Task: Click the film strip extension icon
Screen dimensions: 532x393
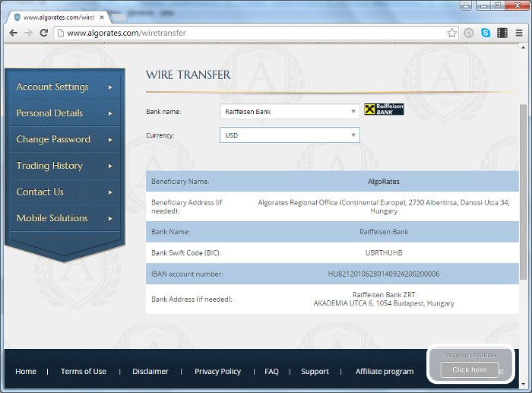Action: point(502,33)
